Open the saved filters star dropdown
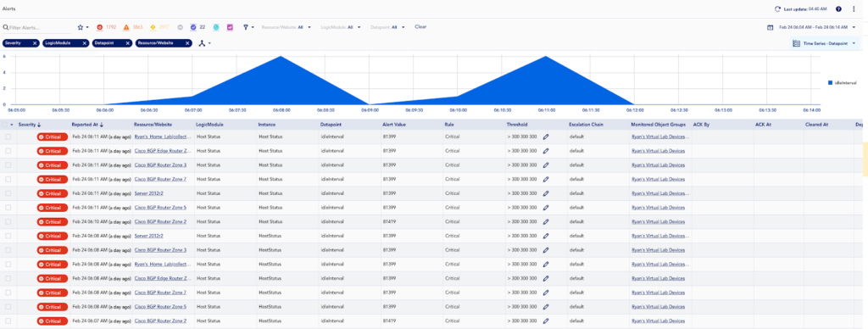Screen dimensions: 868x329 pyautogui.click(x=83, y=26)
